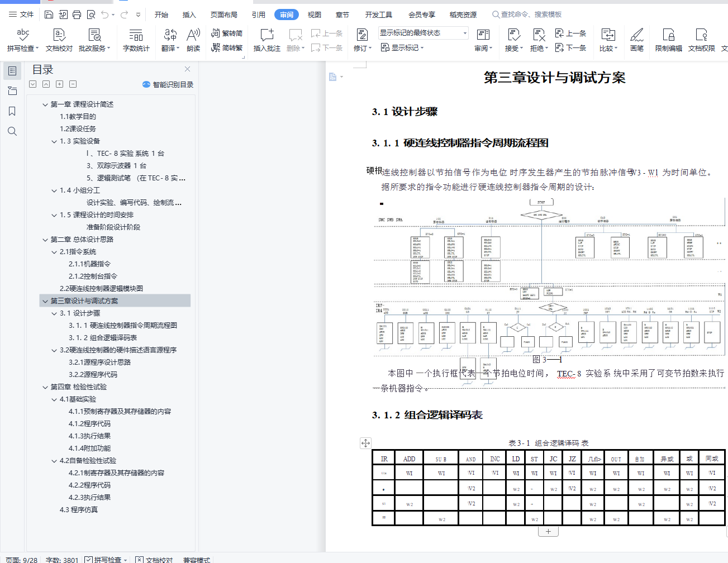
Task: Click 字数: 3801 in the status bar
Action: pos(62,560)
